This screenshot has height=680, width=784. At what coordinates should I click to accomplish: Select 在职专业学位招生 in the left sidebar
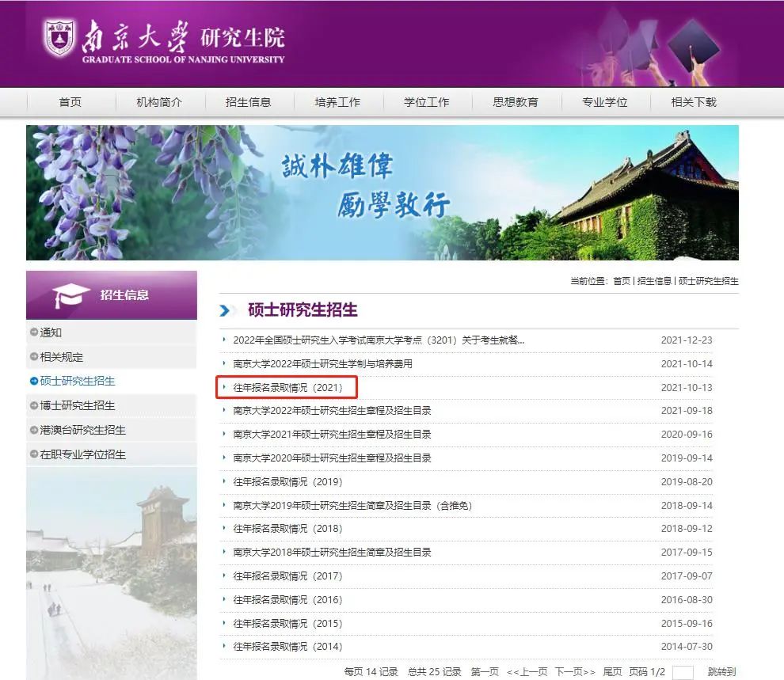click(x=82, y=454)
